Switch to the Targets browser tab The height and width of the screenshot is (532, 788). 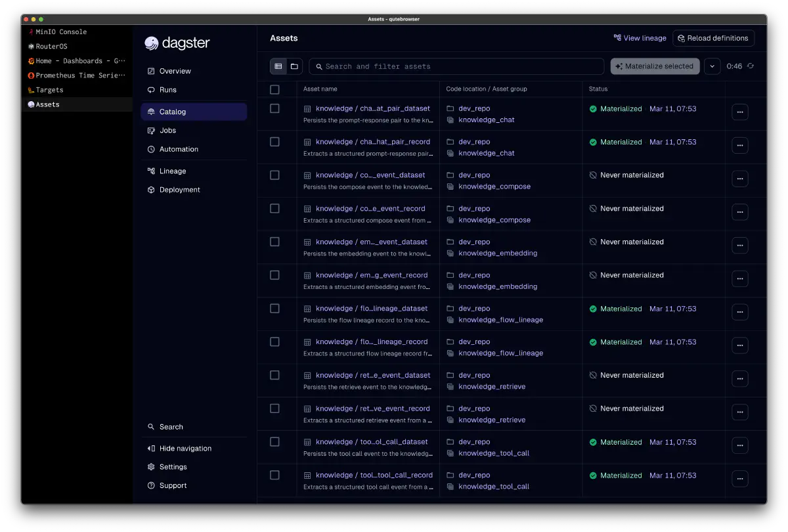pos(77,90)
